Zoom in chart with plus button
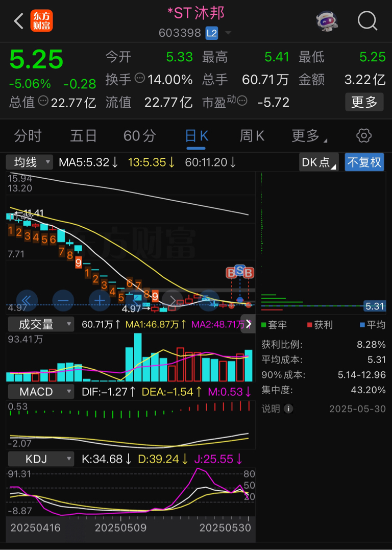The width and height of the screenshot is (392, 550). (100, 301)
